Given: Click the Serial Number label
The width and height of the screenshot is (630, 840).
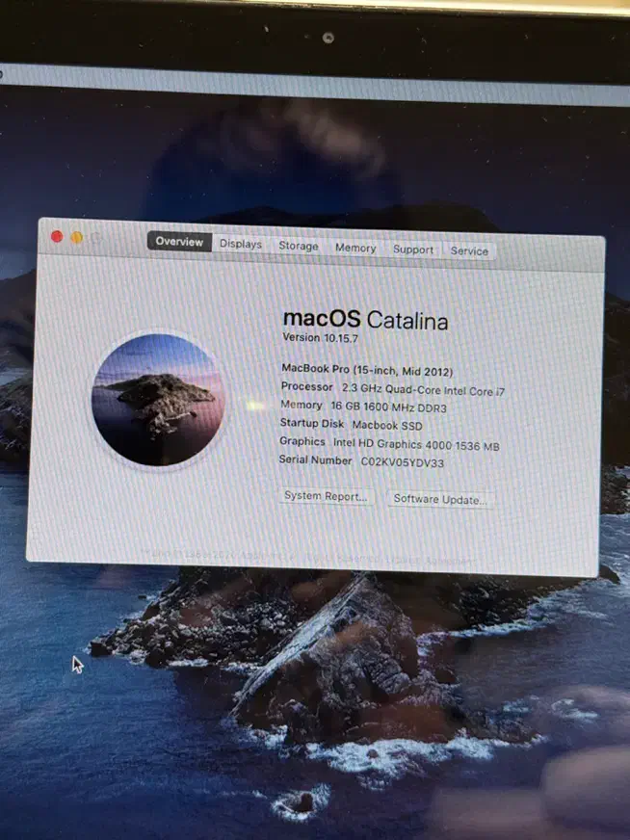Looking at the screenshot, I should (x=316, y=460).
